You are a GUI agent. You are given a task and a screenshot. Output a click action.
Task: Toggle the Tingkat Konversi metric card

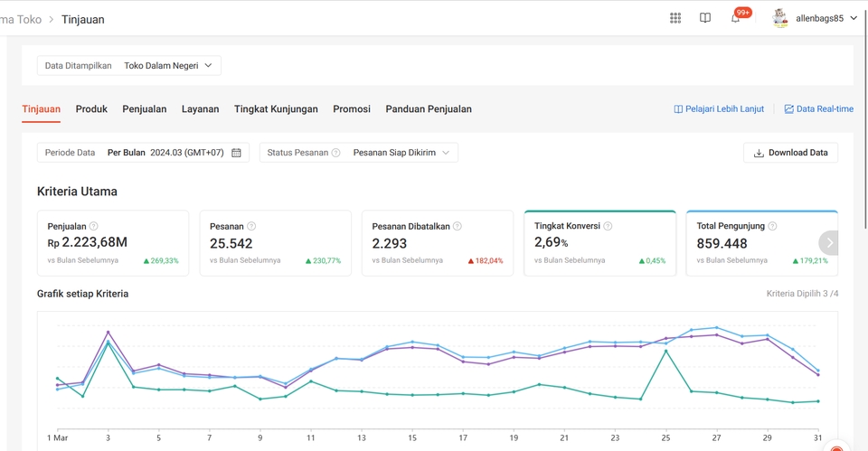click(599, 243)
